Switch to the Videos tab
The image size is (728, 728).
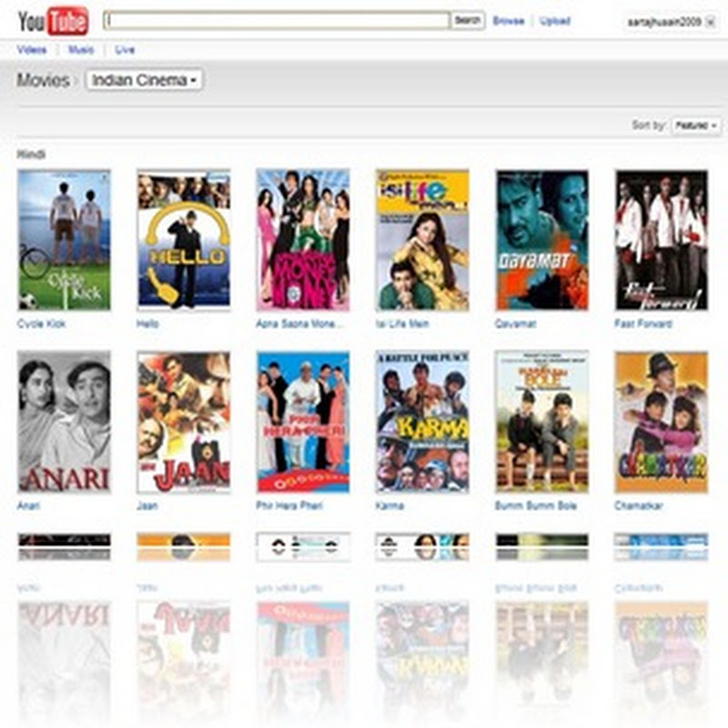32,50
